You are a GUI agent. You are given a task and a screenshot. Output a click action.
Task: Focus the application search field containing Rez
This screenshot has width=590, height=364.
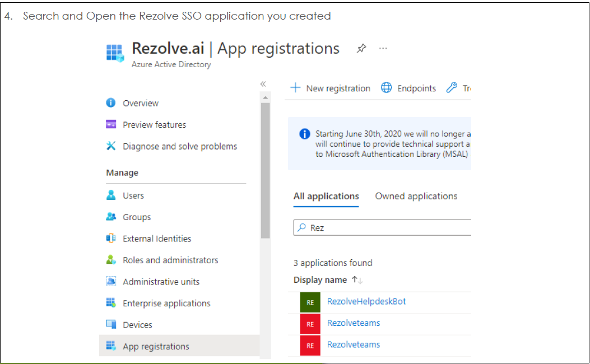(382, 227)
